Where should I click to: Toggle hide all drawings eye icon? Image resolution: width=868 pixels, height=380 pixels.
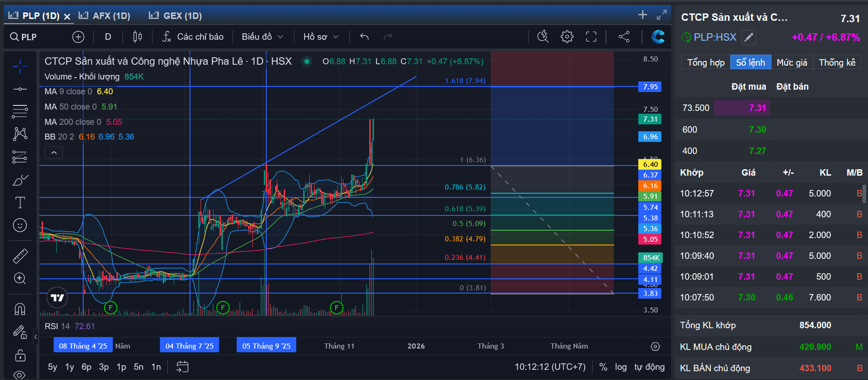point(20,374)
